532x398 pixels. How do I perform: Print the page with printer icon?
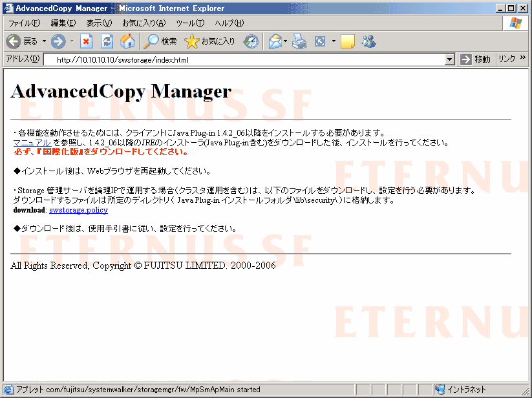coord(299,41)
